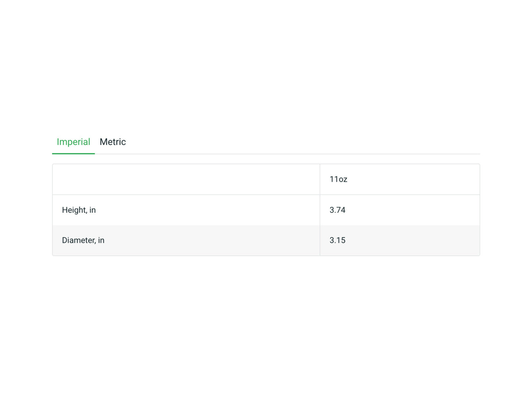The image size is (532, 399).
Task: Click the "in" unit after Height
Action: [x=92, y=210]
